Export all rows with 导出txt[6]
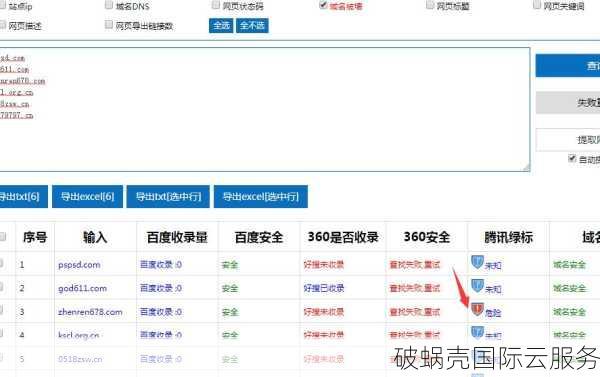Screen dimensions: 600x377 [x=23, y=197]
